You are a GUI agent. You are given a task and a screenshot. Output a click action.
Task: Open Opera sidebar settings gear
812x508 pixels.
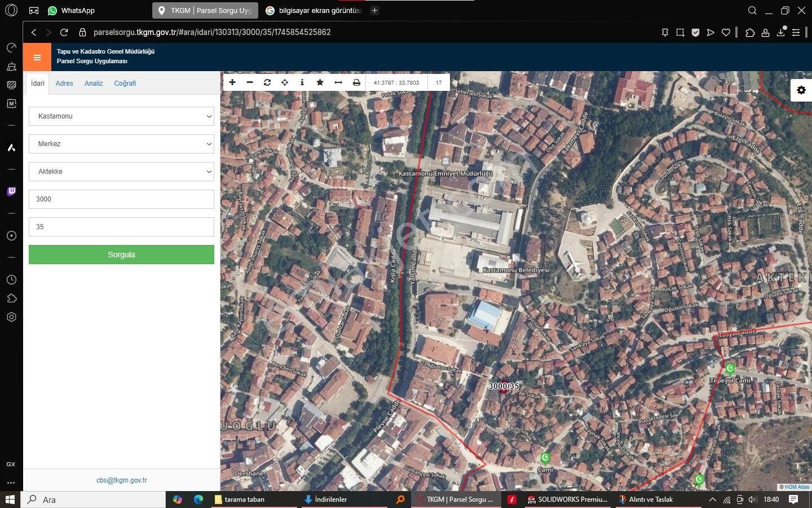click(x=11, y=317)
